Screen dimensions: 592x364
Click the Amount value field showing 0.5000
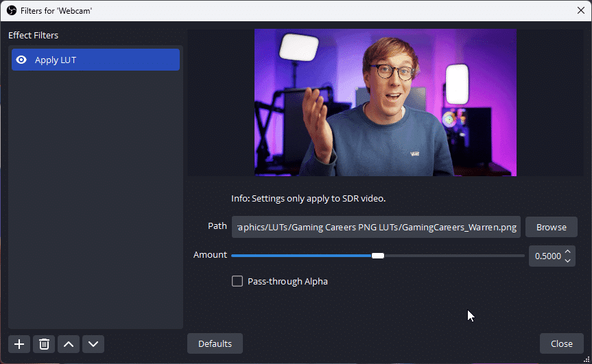pos(546,256)
